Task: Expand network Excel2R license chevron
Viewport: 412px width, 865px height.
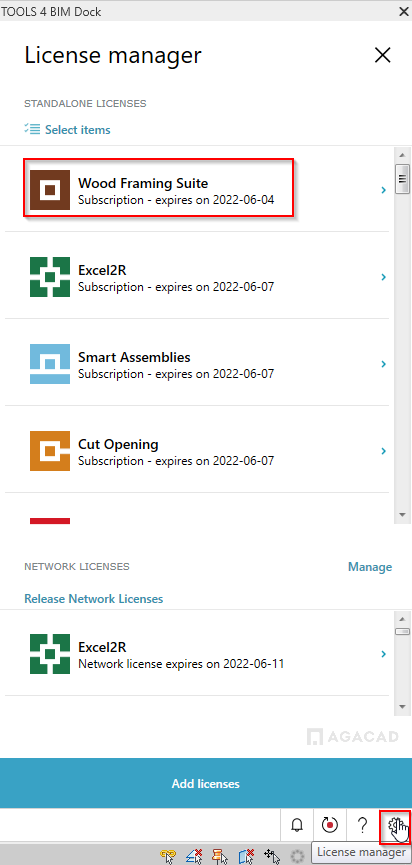Action: (x=383, y=654)
